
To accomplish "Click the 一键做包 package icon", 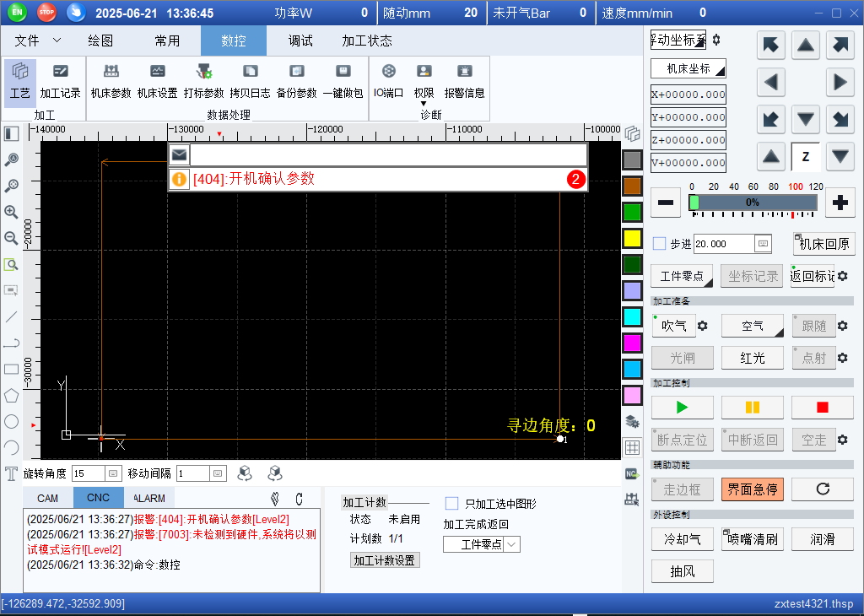I will (x=343, y=80).
